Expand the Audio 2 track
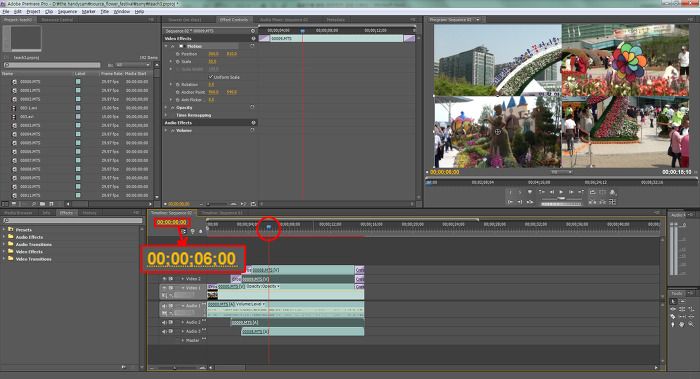The image size is (700, 379). point(183,322)
